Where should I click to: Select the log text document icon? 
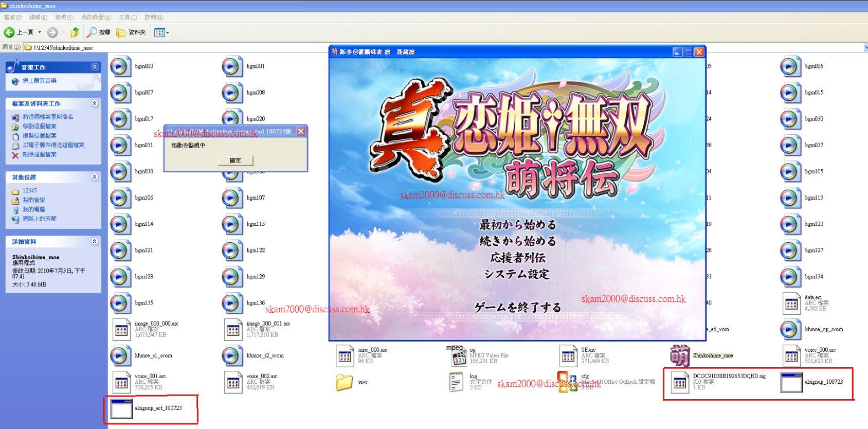click(456, 382)
